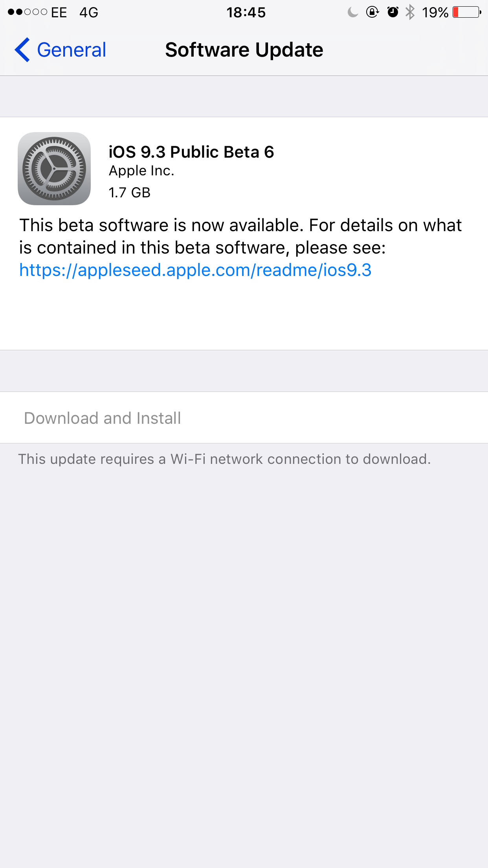488x868 pixels.
Task: Tap the EE carrier label
Action: 59,13
